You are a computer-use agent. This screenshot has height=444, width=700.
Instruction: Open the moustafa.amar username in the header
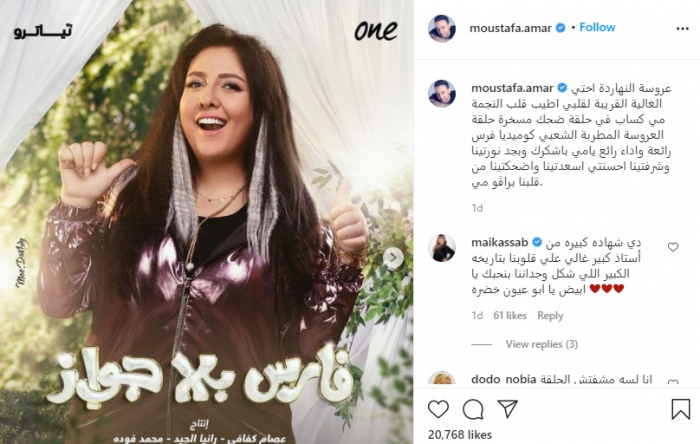click(510, 28)
